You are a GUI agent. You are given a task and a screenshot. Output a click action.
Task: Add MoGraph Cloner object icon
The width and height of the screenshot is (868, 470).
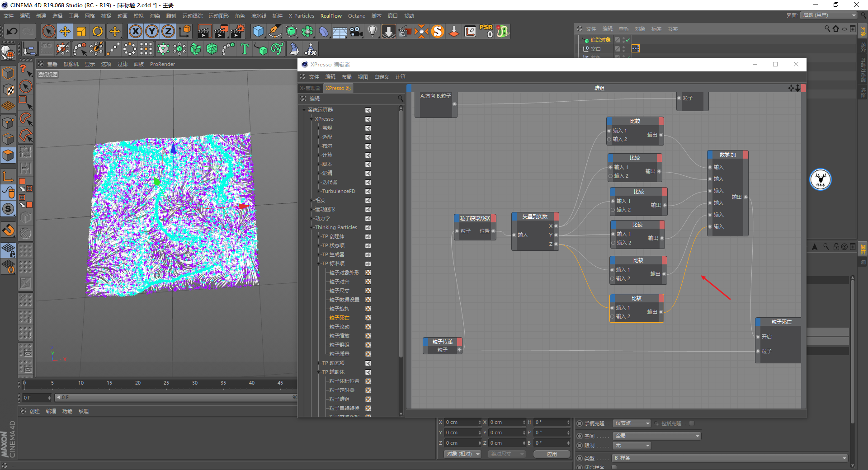(163, 49)
